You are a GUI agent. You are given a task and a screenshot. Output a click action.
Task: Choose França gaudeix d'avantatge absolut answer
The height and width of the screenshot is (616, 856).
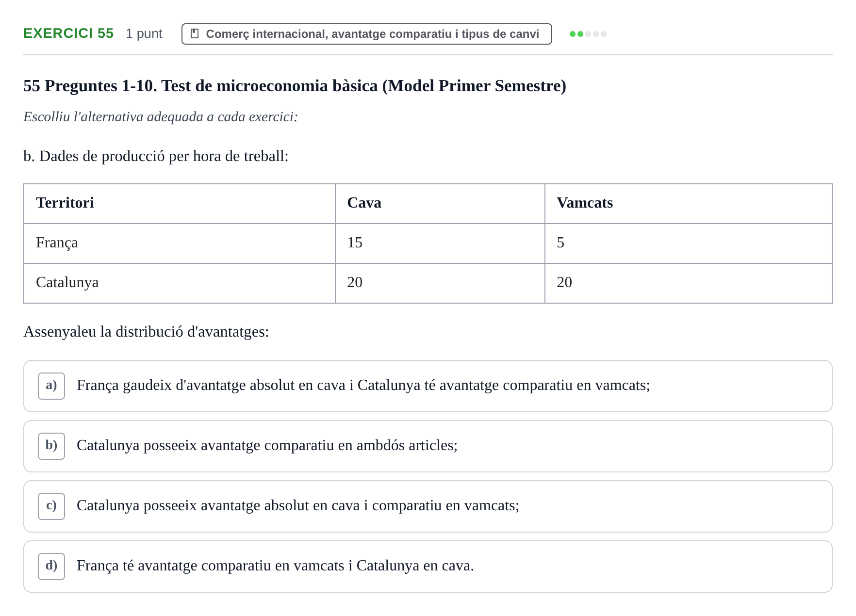[x=428, y=386]
